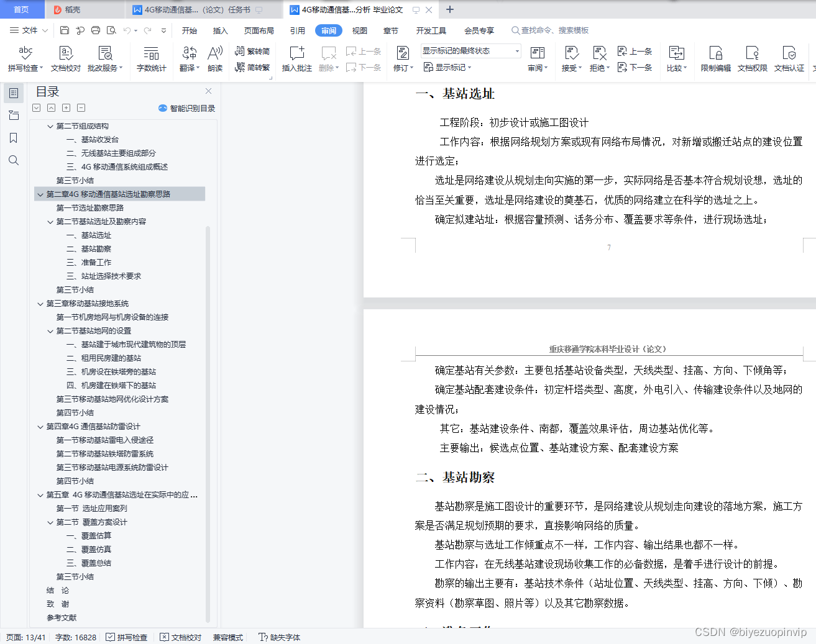Click the save icon in quick toolbar

65,30
